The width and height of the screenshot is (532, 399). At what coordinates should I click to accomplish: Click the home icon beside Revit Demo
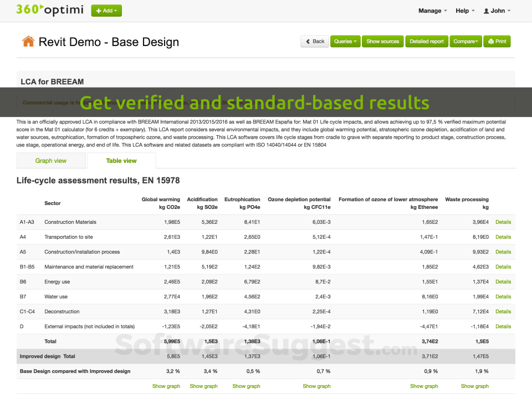coord(28,42)
